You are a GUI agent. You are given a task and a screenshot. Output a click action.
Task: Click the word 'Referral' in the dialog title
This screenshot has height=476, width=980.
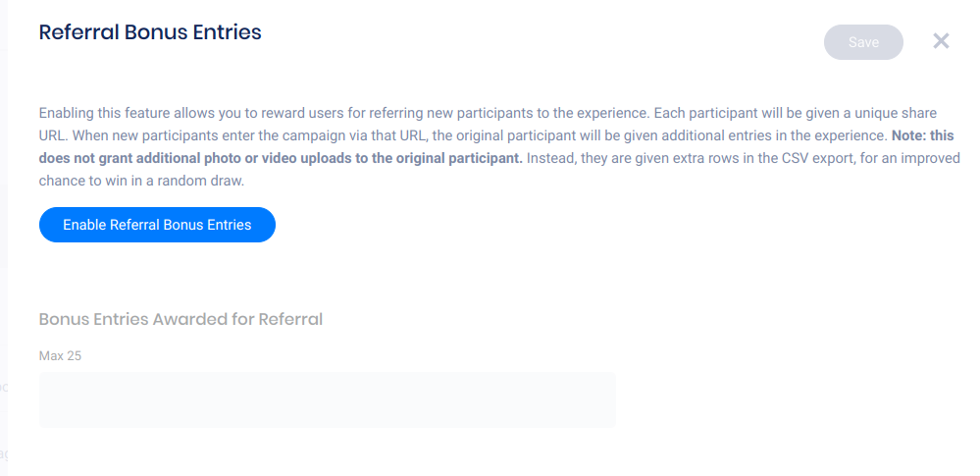coord(78,32)
